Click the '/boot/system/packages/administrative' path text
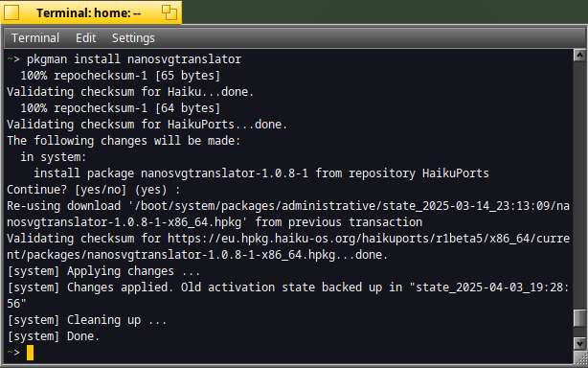 [x=256, y=206]
